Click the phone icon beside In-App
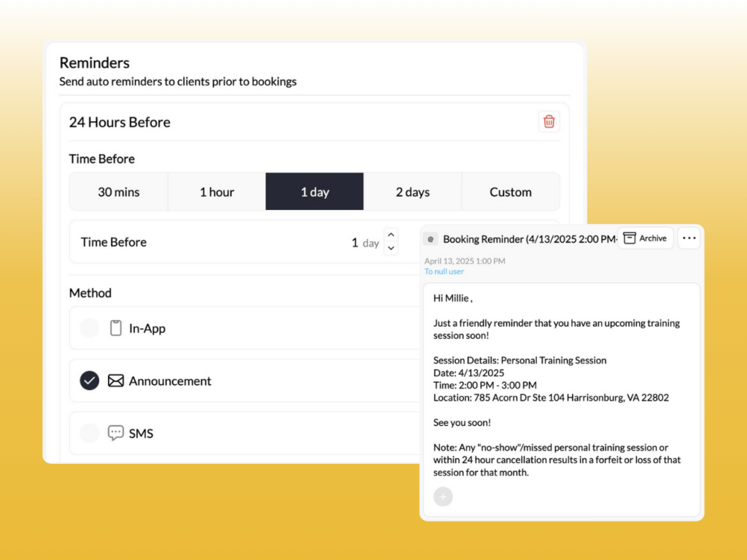The width and height of the screenshot is (747, 560). [116, 328]
